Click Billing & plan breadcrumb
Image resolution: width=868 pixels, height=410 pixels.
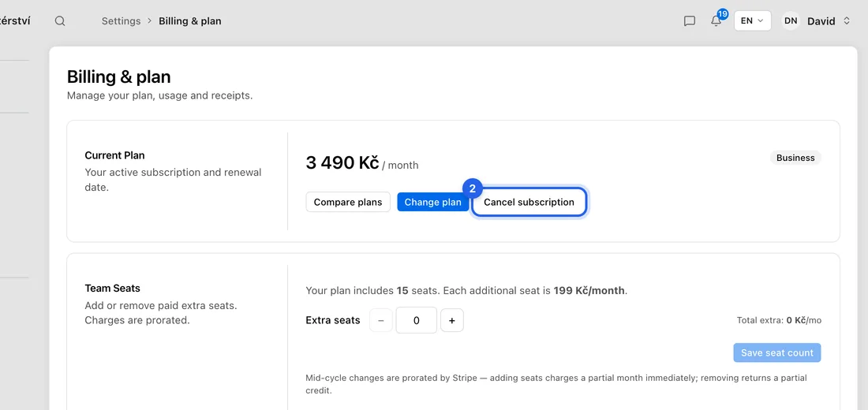[x=190, y=21]
